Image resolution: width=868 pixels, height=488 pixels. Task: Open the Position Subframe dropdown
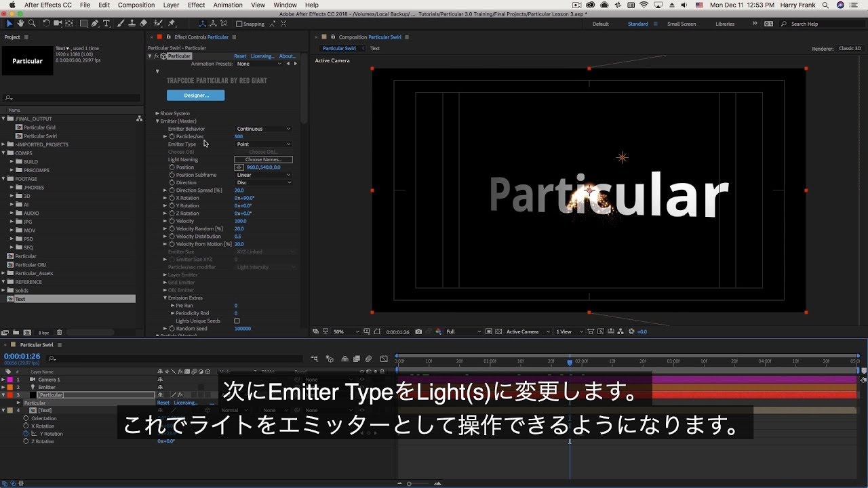click(x=263, y=175)
